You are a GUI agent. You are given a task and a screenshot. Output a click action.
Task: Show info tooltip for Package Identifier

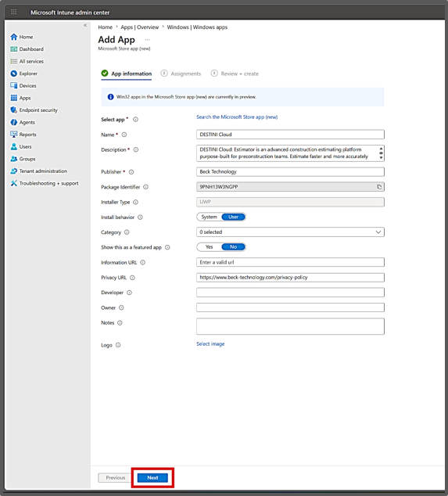pyautogui.click(x=145, y=187)
